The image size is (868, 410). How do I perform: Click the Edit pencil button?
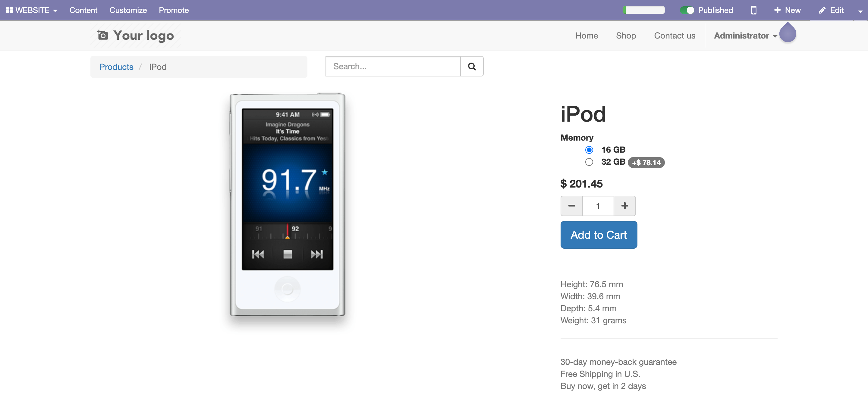(x=831, y=10)
